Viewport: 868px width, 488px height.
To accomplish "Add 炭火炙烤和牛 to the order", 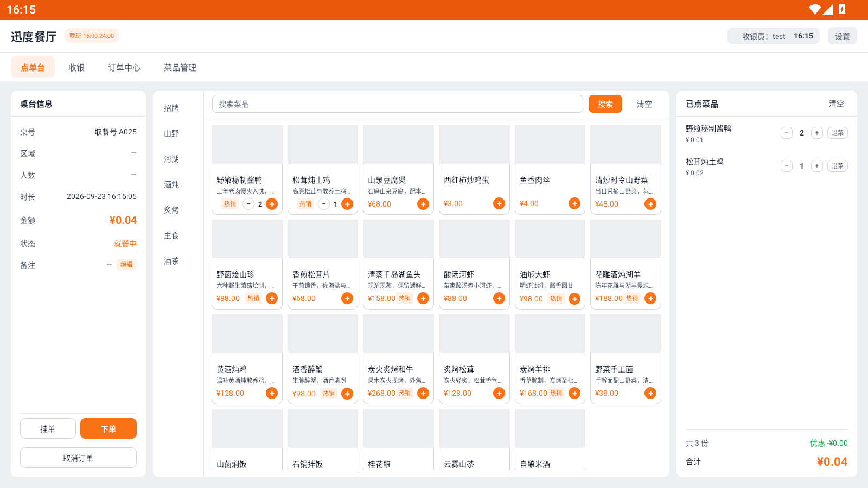I will tap(423, 393).
